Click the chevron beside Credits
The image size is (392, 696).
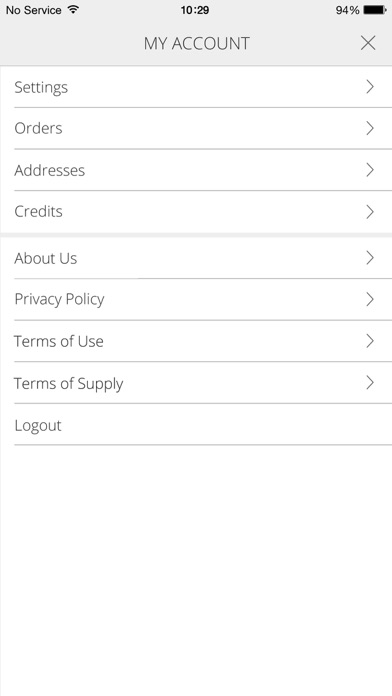(370, 211)
